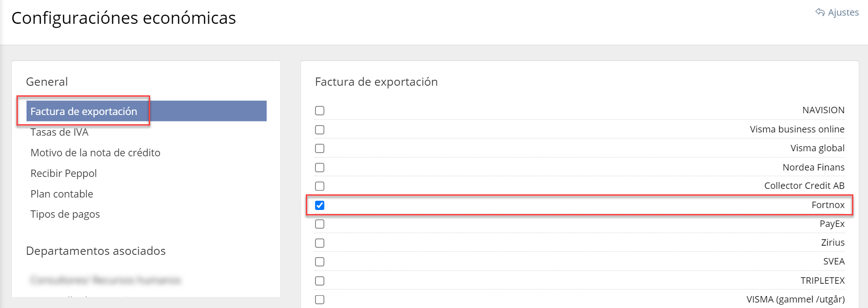The image size is (868, 308).
Task: Check the Visma global option
Action: coord(320,148)
